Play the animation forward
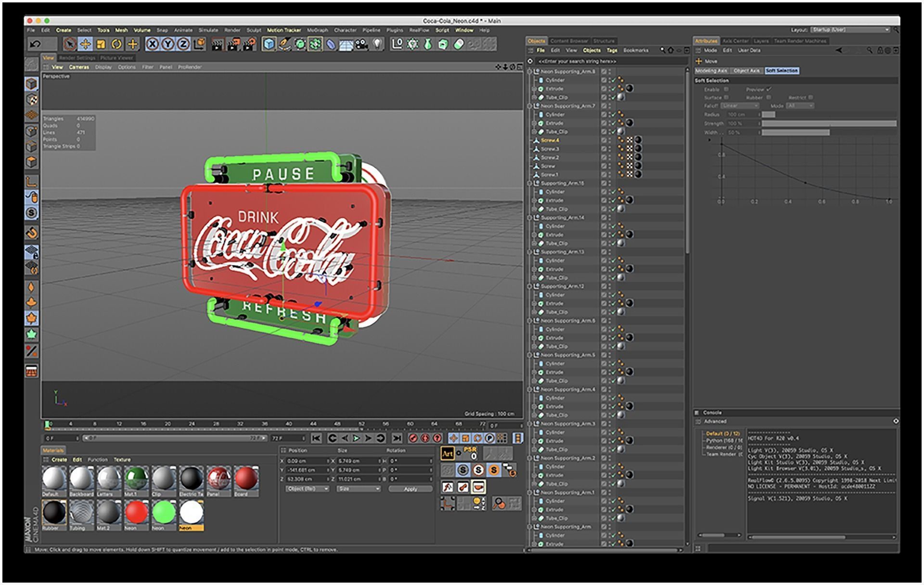924x585 pixels. coord(356,438)
